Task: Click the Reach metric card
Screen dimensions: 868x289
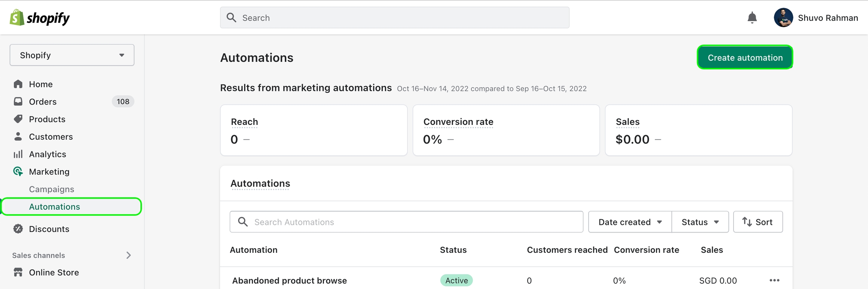Action: click(314, 130)
